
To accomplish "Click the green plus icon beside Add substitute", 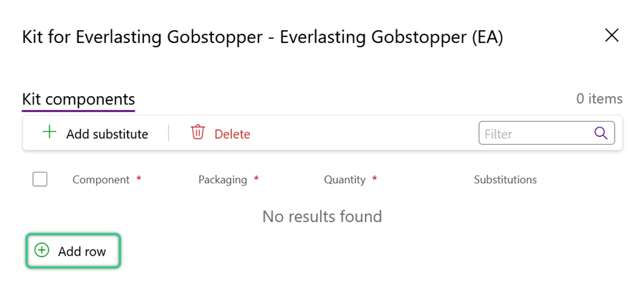I will coord(49,132).
